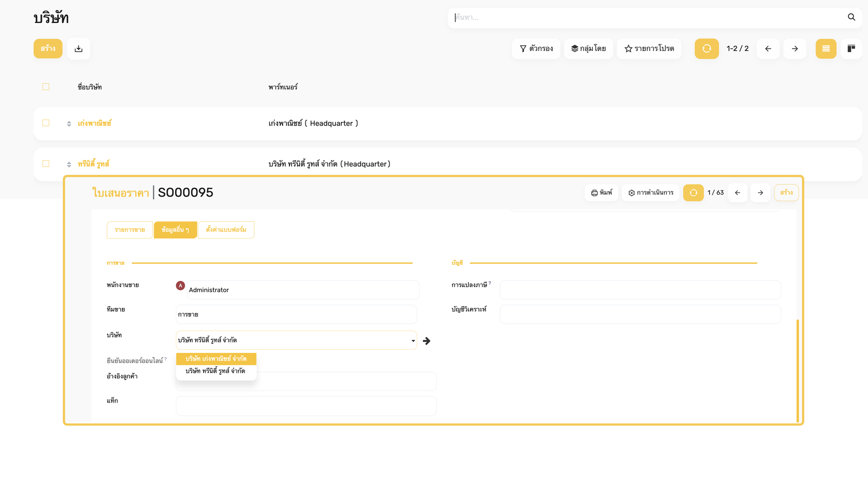Viewport: 868px width, 488px height.
Task: Click quotation previous record arrow
Action: [x=737, y=193]
